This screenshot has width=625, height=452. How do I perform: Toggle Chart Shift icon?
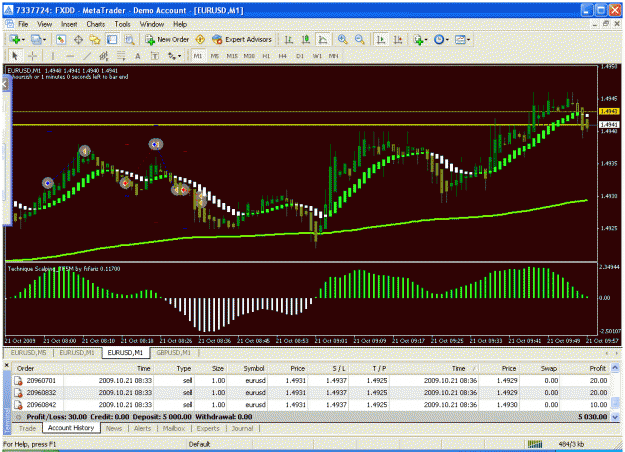click(x=398, y=39)
